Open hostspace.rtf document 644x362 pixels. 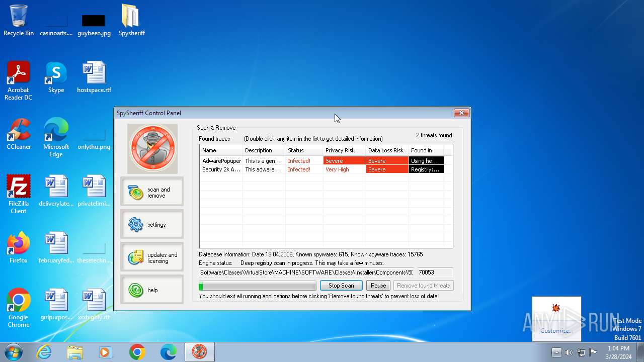[94, 77]
